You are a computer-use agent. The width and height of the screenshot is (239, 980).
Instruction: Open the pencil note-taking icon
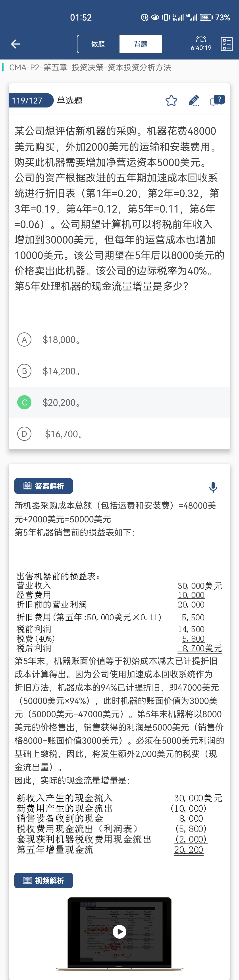pyautogui.click(x=194, y=100)
